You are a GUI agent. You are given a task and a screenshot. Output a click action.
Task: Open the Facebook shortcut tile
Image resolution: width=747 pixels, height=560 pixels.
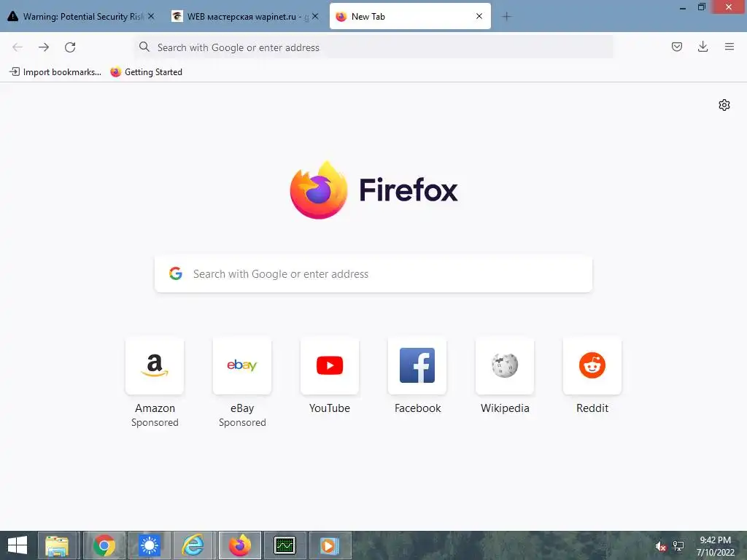pyautogui.click(x=417, y=366)
